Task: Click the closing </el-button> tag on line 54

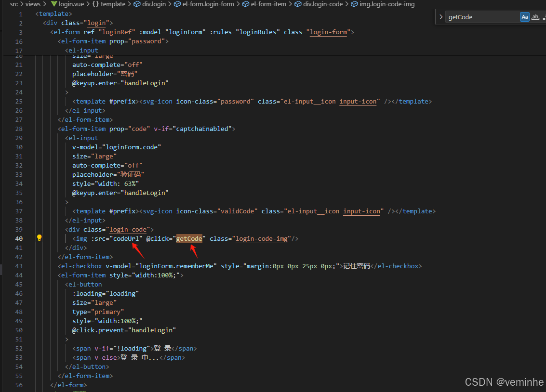Action: (x=87, y=367)
